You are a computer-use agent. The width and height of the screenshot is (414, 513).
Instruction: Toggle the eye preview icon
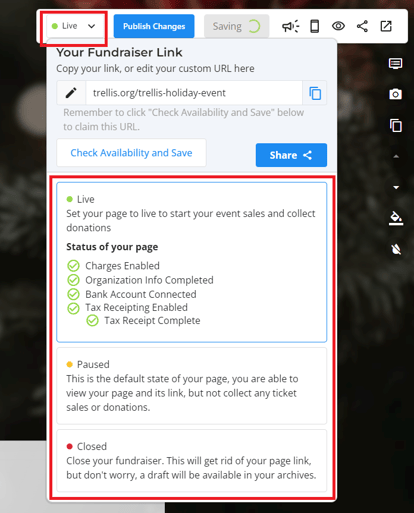(x=338, y=26)
